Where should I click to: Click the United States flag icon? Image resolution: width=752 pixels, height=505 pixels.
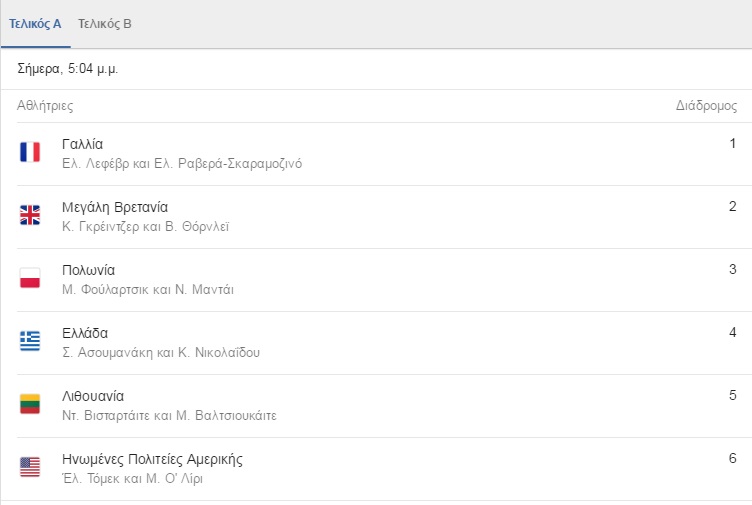[30, 467]
